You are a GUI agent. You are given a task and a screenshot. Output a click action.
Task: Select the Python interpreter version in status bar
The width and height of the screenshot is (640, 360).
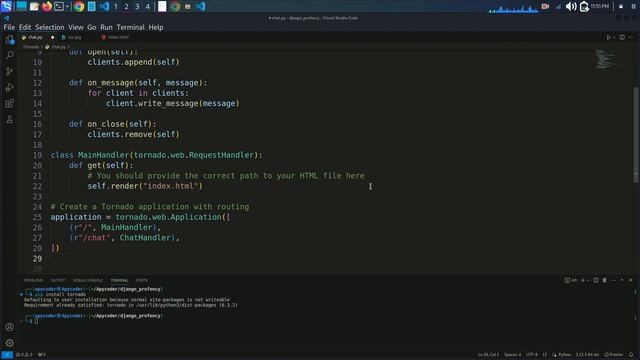click(x=587, y=355)
